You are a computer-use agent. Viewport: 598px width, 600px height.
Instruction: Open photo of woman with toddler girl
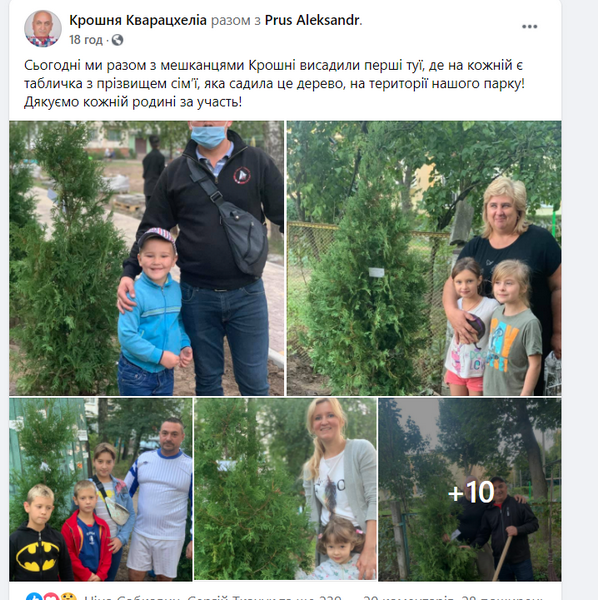click(285, 489)
